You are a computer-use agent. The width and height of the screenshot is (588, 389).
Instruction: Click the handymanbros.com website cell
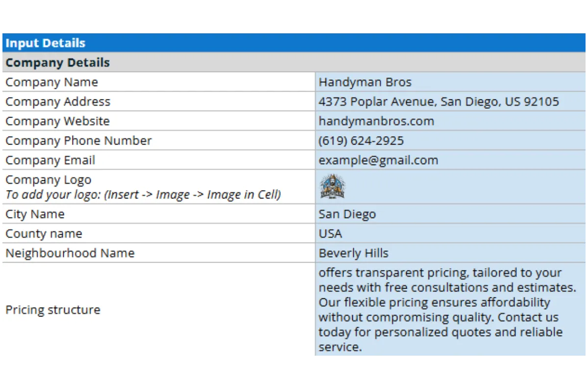tap(451, 121)
